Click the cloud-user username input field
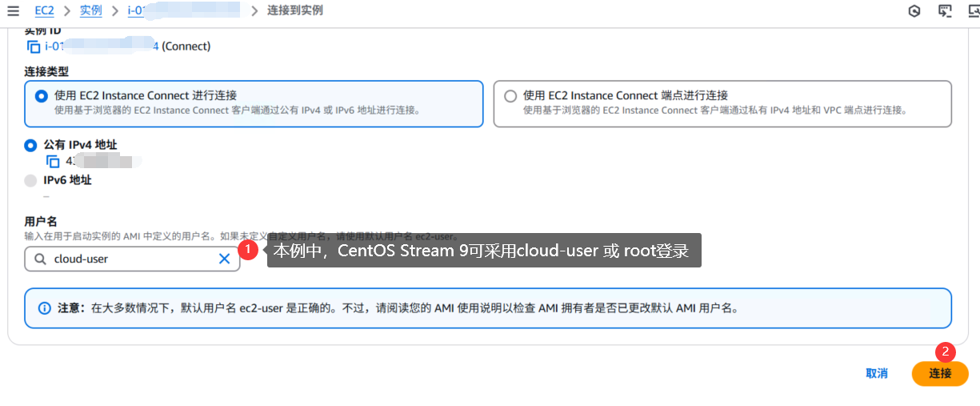Image resolution: width=980 pixels, height=406 pixels. [x=132, y=259]
